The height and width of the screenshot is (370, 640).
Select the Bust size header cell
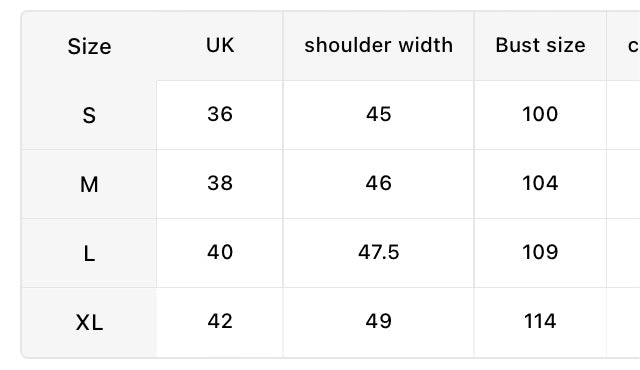pyautogui.click(x=540, y=46)
